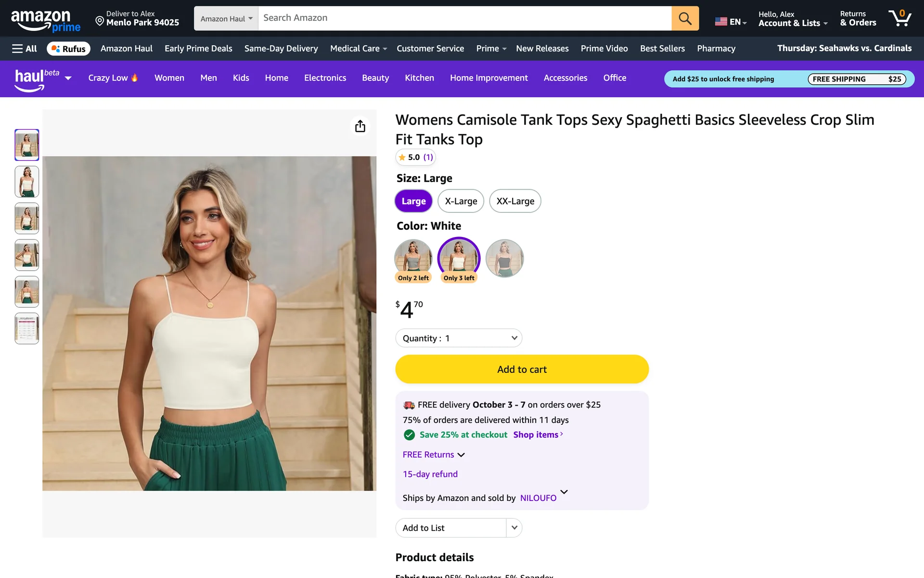Open the Quantity dropdown
924x578 pixels.
[x=459, y=338]
